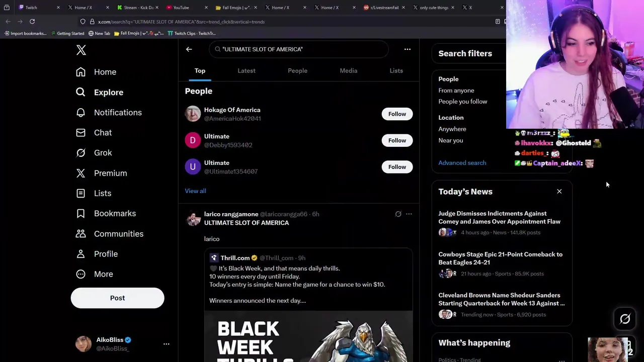Open View all people link
The width and height of the screenshot is (644, 362).
click(195, 191)
